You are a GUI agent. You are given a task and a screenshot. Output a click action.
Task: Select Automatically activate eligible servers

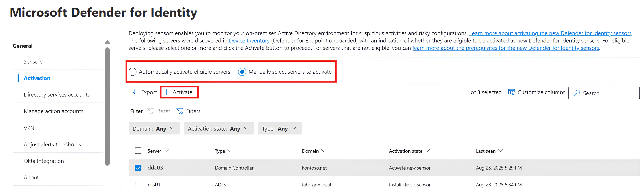133,72
